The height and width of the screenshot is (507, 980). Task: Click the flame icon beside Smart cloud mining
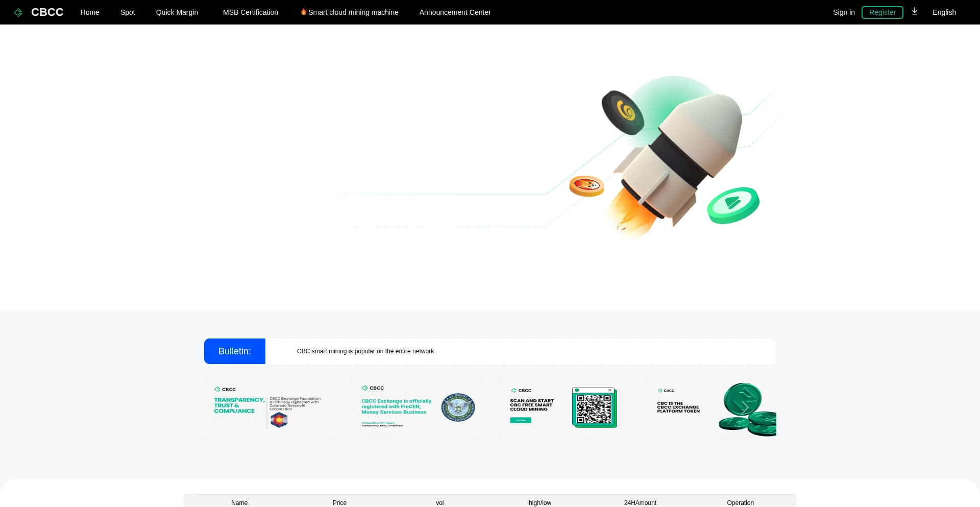click(x=304, y=12)
